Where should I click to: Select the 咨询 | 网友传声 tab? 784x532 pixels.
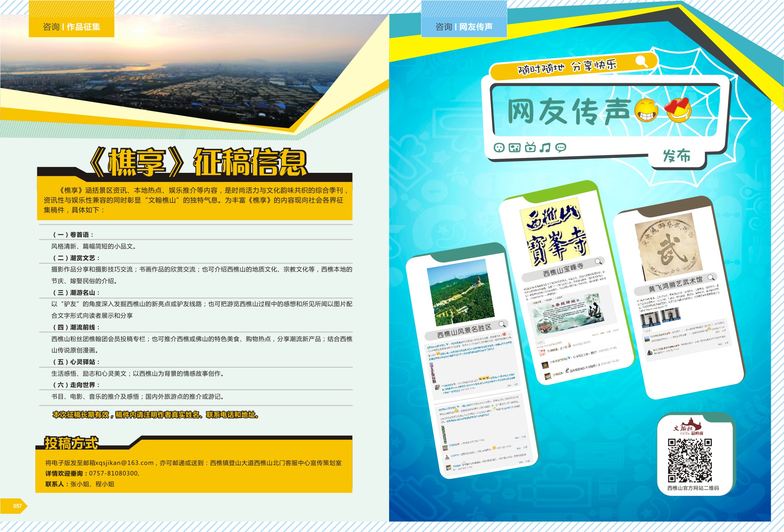tap(464, 27)
